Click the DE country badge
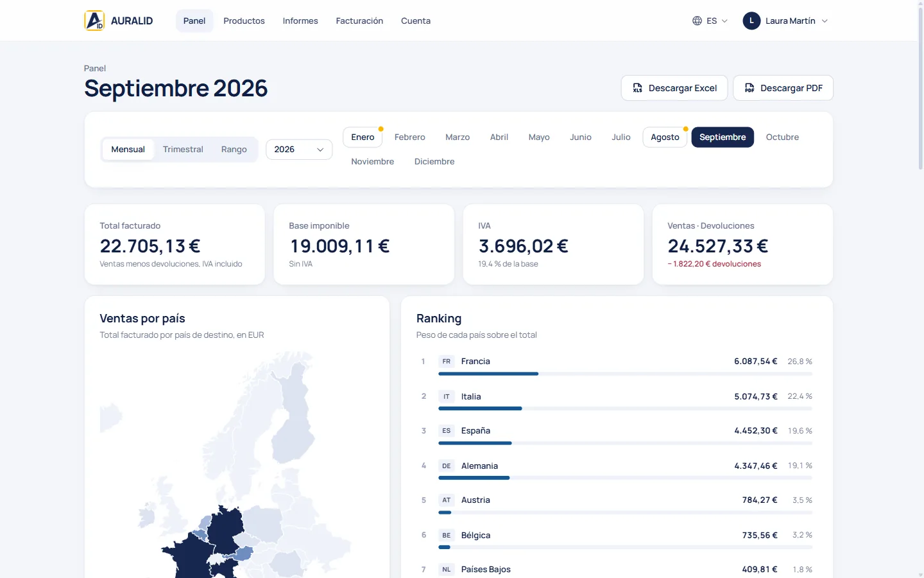The height and width of the screenshot is (578, 924). coord(447,466)
